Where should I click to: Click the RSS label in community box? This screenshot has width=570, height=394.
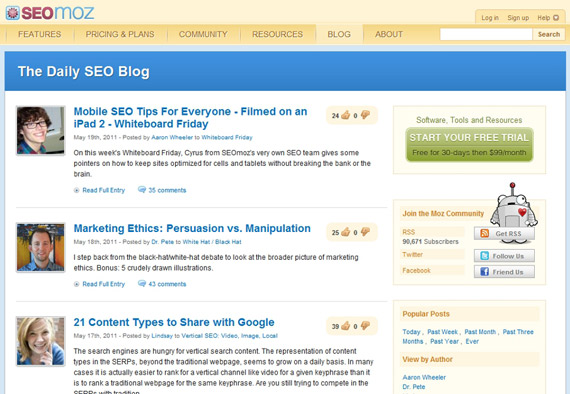[x=409, y=232]
